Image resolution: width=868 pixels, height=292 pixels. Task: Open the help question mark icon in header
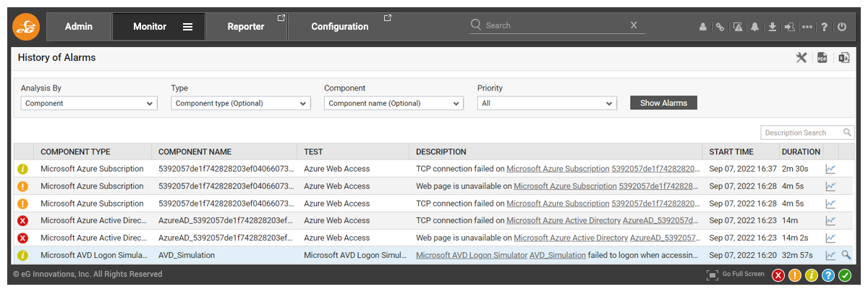pos(825,27)
